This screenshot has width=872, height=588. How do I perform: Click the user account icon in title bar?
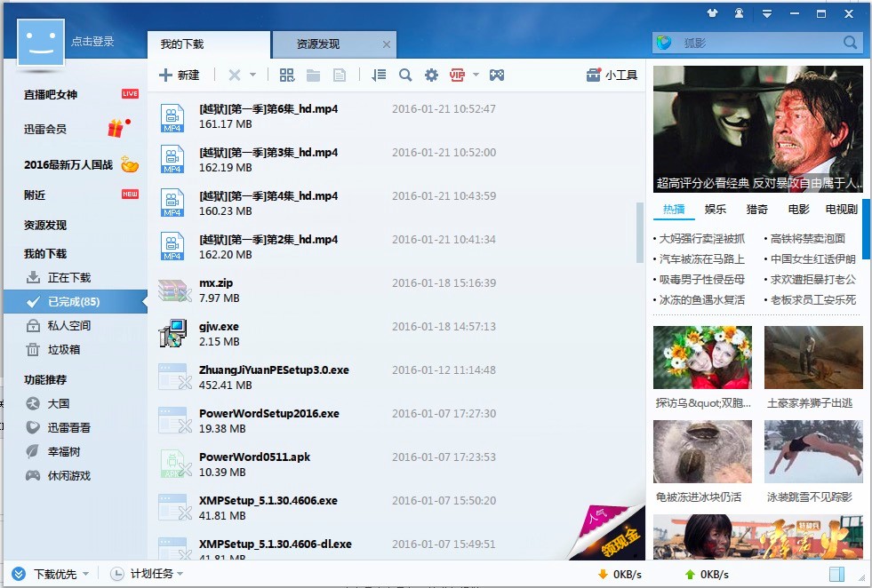pyautogui.click(x=739, y=13)
